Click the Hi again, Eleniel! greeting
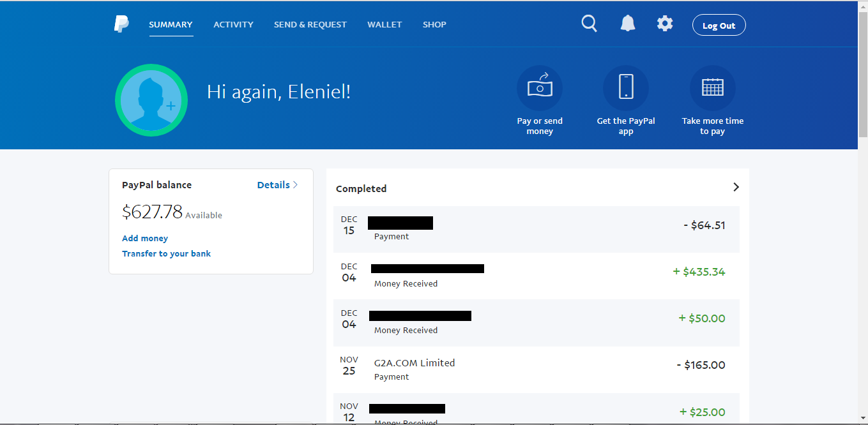The height and width of the screenshot is (425, 868). coord(278,92)
